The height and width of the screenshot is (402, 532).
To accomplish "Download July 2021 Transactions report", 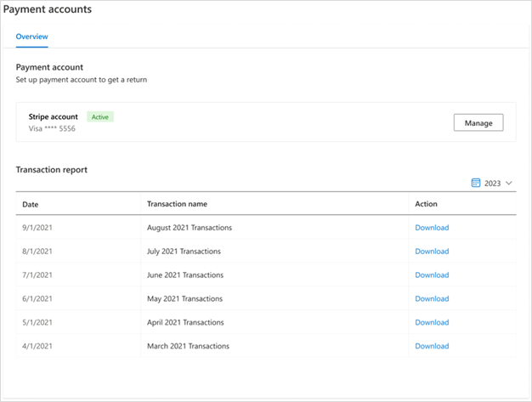I will pyautogui.click(x=432, y=252).
